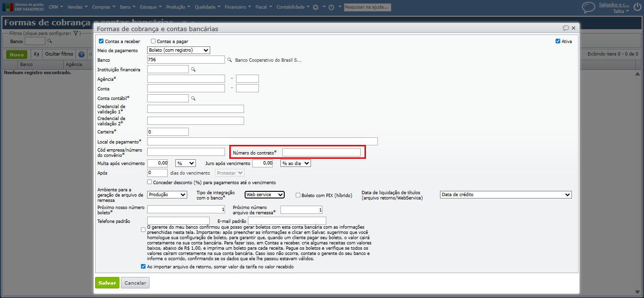
Task: Open the Produção menu
Action: point(179,7)
